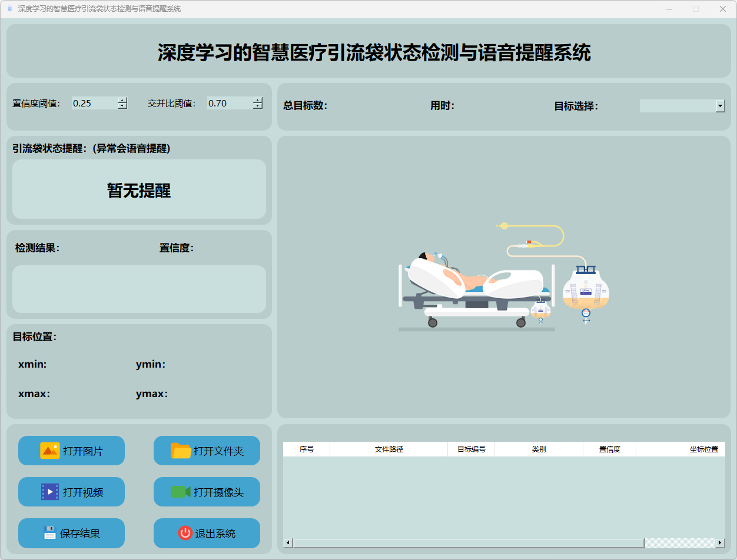Click the yellow Open Folder icon
The height and width of the screenshot is (560, 737).
pyautogui.click(x=181, y=451)
